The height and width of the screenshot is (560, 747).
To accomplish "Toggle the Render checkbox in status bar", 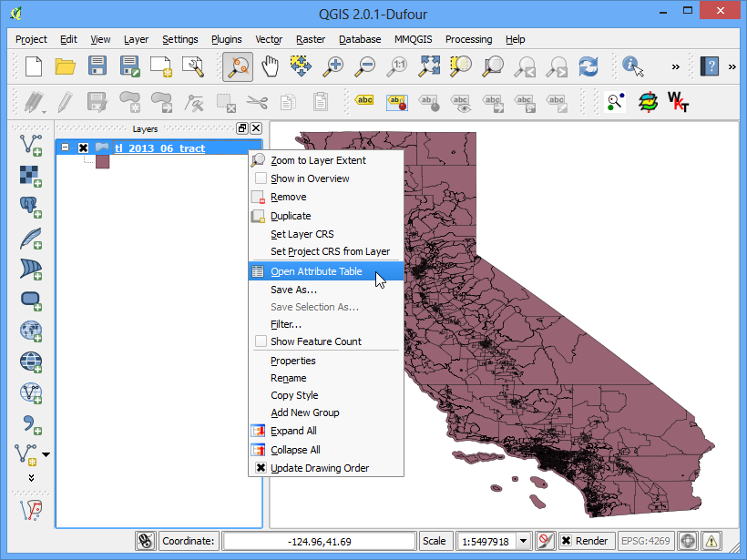I will point(567,541).
